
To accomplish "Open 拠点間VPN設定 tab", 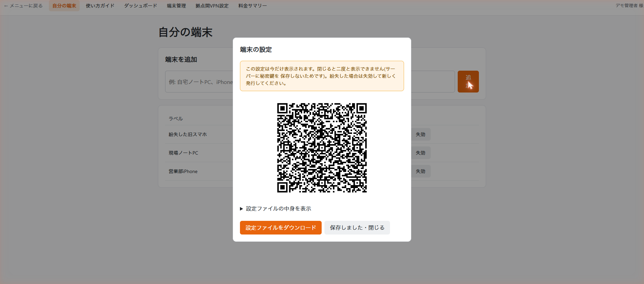I will pos(212,6).
